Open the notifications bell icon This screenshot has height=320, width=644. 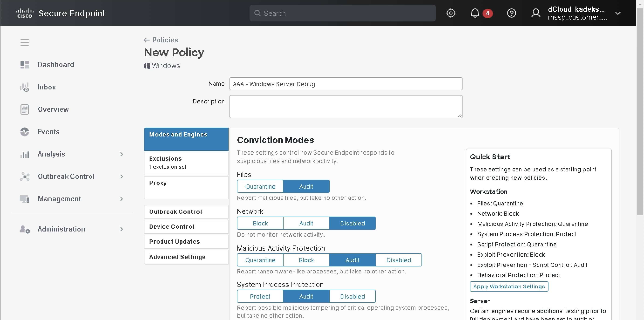coord(475,13)
